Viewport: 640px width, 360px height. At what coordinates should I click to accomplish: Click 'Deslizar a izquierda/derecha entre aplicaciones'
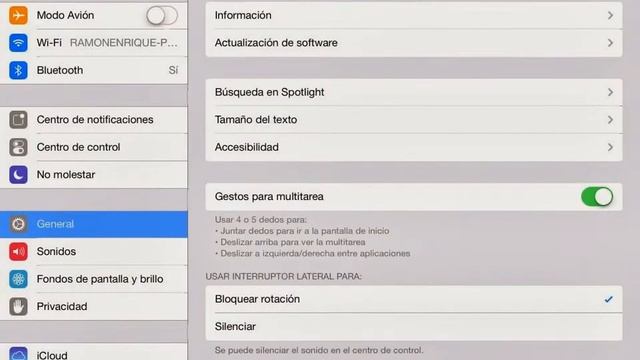click(315, 253)
